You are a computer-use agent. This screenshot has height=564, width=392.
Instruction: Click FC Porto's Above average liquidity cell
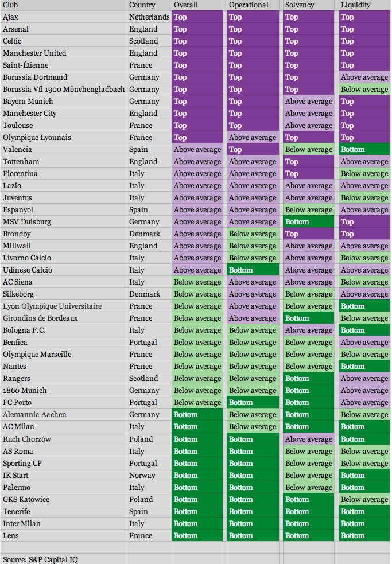(364, 403)
